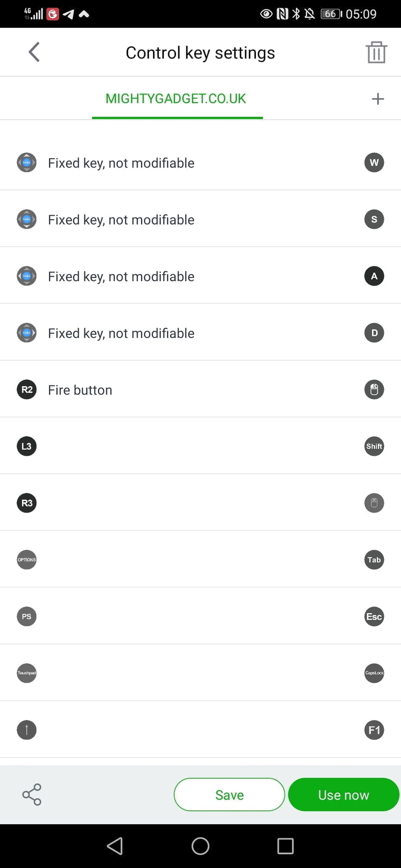Screen dimensions: 401x868
Task: Tap the Android home navigation button
Action: point(200,846)
